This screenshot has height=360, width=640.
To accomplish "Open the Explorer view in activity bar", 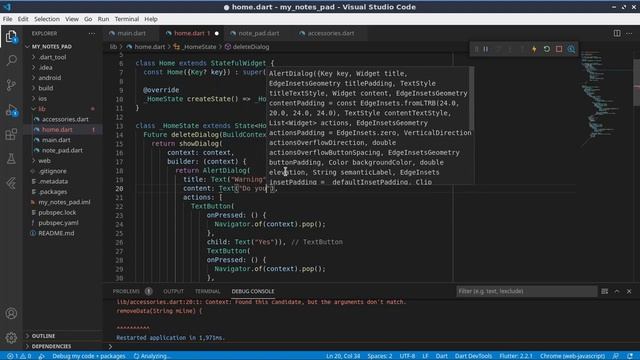I will coord(11,36).
